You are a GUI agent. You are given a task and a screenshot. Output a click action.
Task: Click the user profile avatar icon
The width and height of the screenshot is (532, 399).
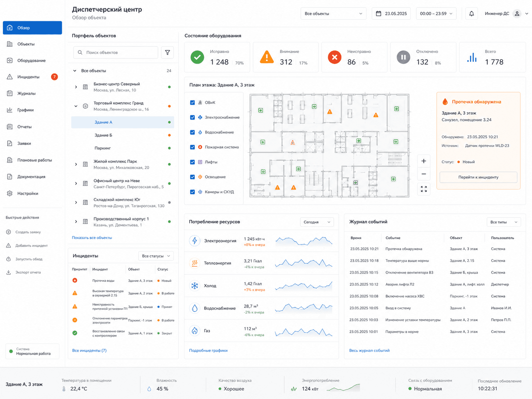pos(517,14)
